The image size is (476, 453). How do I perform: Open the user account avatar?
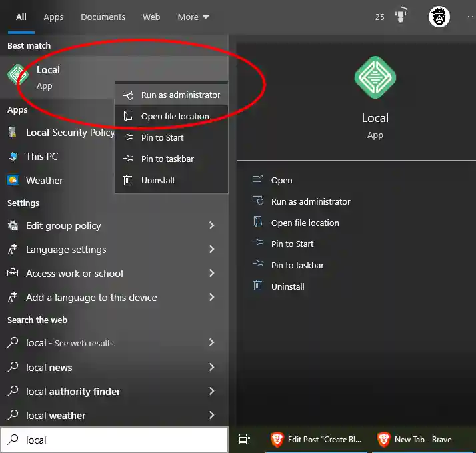[x=439, y=17]
